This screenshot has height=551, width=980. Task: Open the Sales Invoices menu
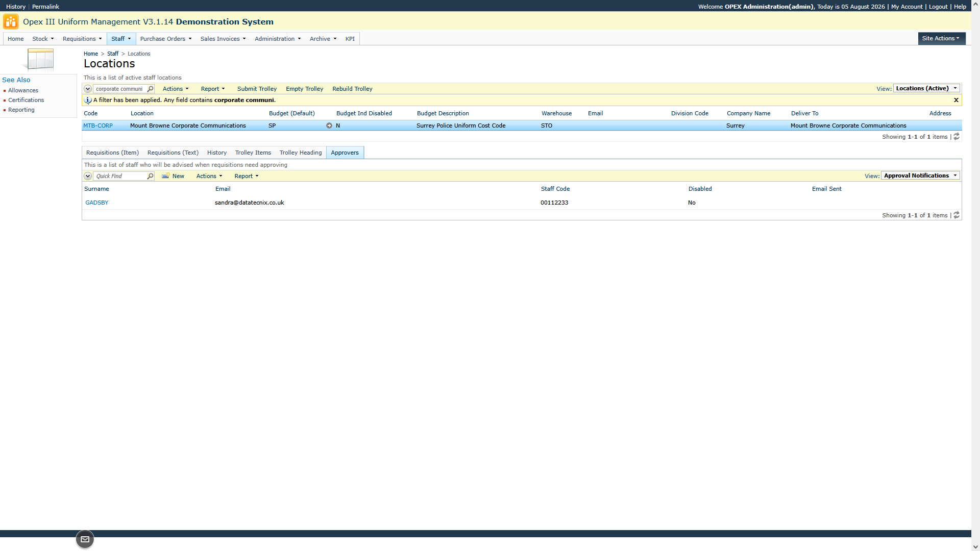point(223,39)
